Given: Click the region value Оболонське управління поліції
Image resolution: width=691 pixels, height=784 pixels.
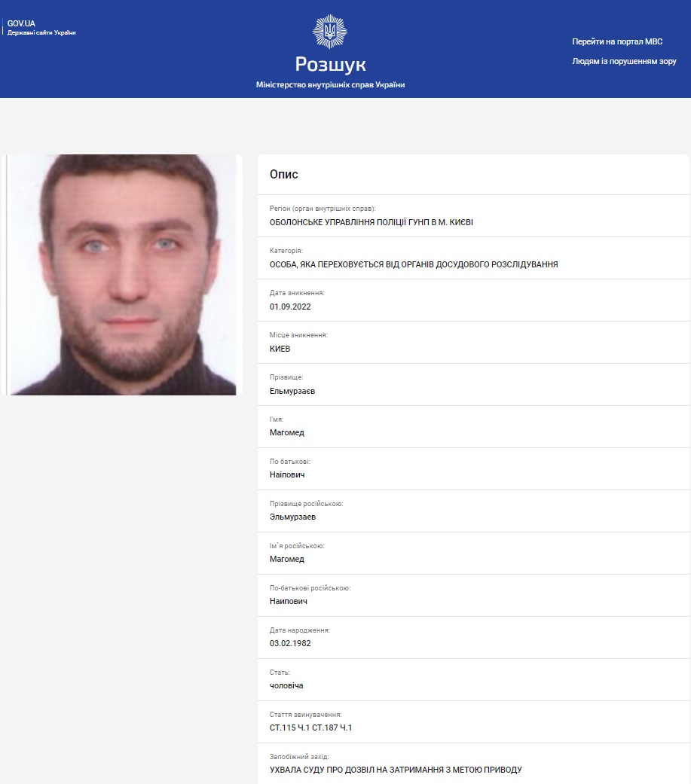Looking at the screenshot, I should pyautogui.click(x=371, y=222).
